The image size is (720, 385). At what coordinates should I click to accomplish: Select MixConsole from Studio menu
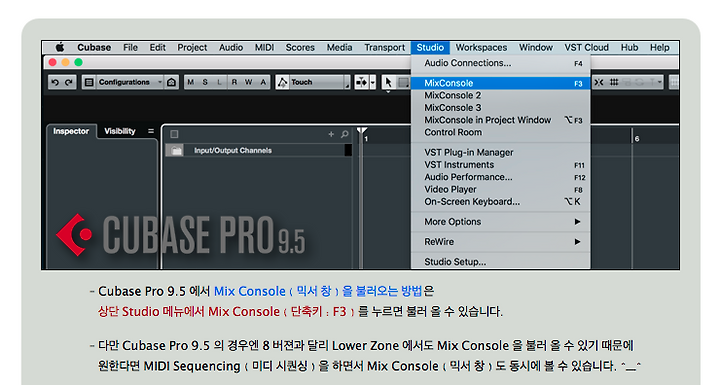tap(501, 83)
